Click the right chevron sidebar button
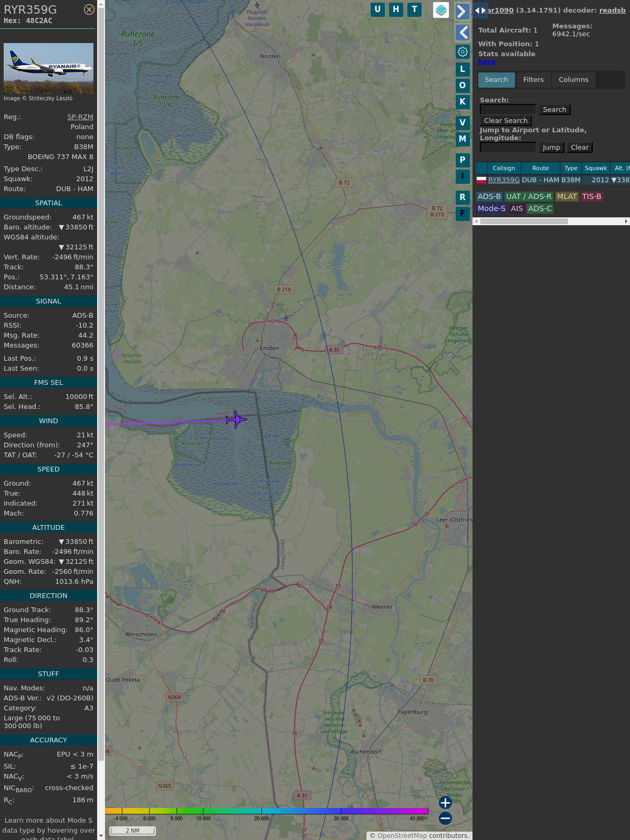This screenshot has height=840, width=630. click(x=463, y=11)
